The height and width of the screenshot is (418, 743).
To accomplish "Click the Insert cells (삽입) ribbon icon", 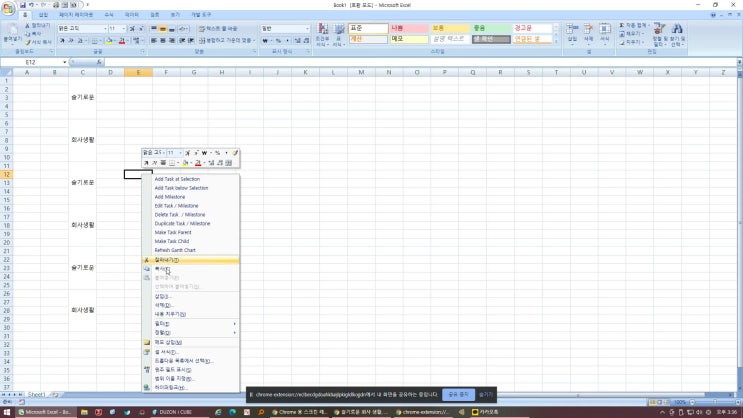I will click(572, 33).
